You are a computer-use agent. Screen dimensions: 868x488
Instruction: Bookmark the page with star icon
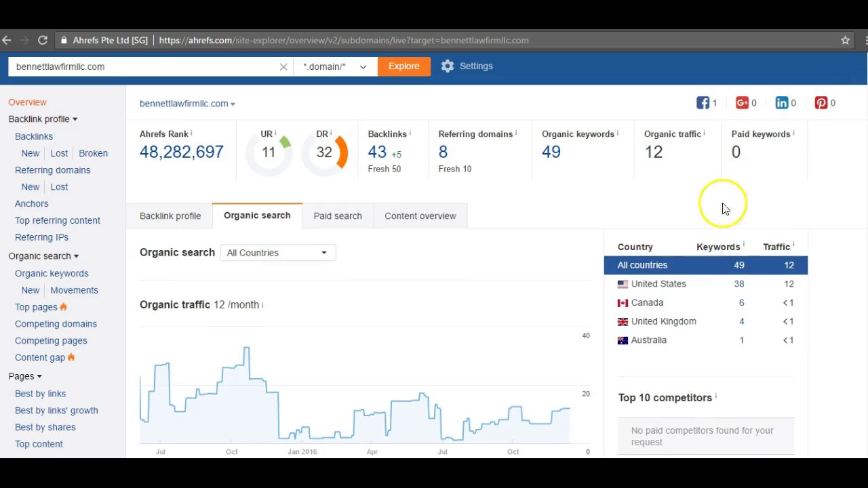pyautogui.click(x=845, y=41)
